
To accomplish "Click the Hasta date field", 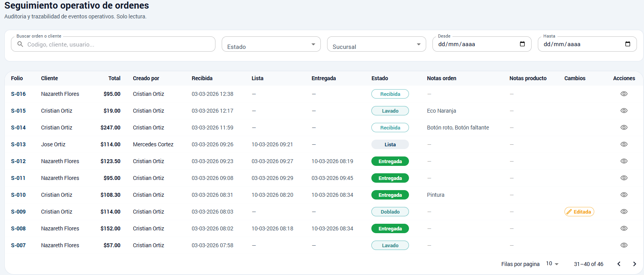I will point(587,44).
